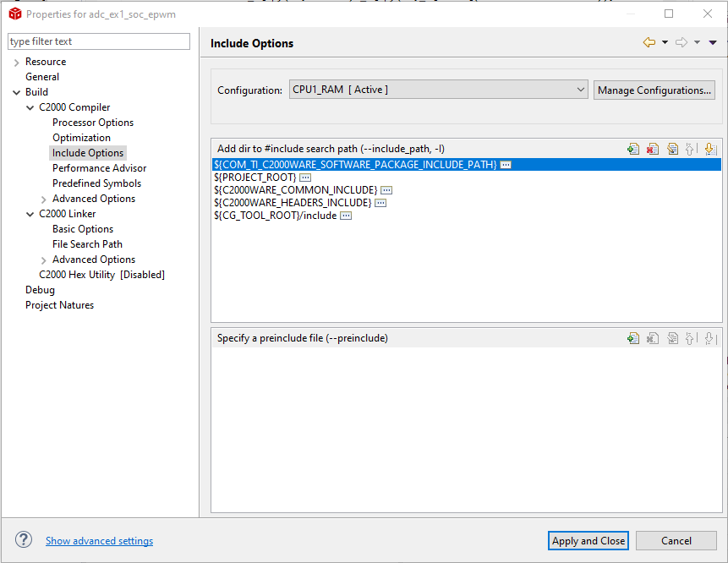Select Predefined Symbols tree item
The height and width of the screenshot is (563, 728).
coord(96,183)
